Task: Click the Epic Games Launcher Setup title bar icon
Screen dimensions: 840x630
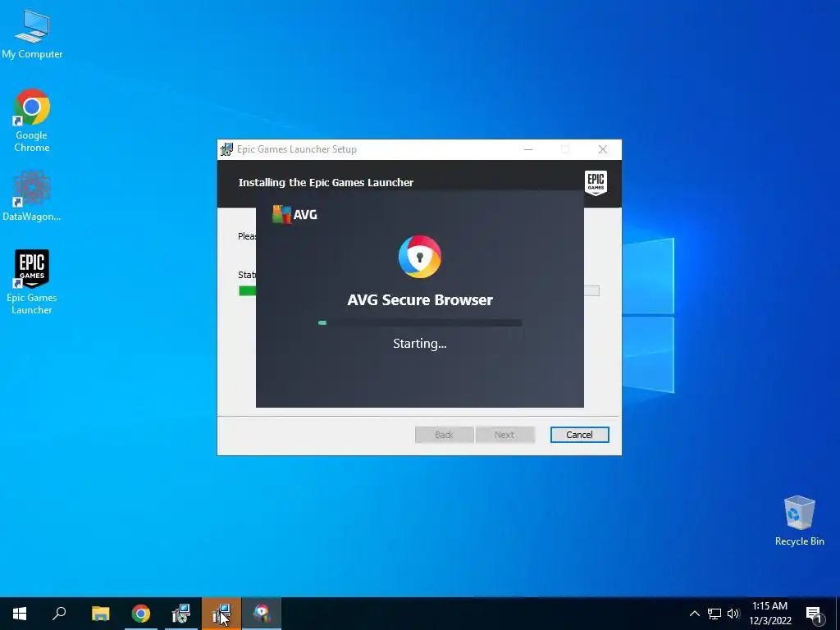Action: (x=227, y=149)
